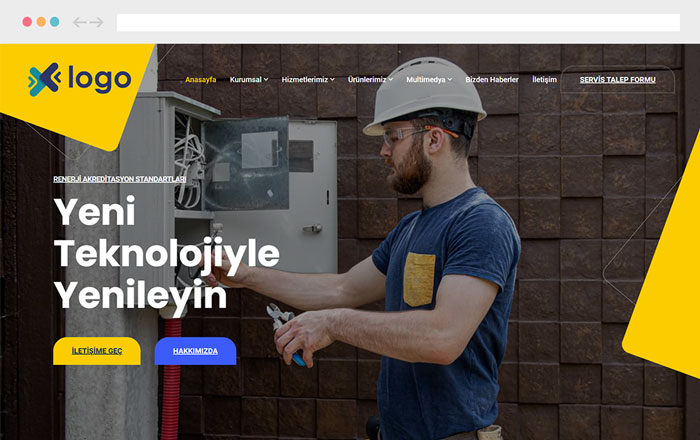Click the 'Yeni Teknolojiyle Yenileyin' headline
The width and height of the screenshot is (700, 440).
pyautogui.click(x=167, y=253)
